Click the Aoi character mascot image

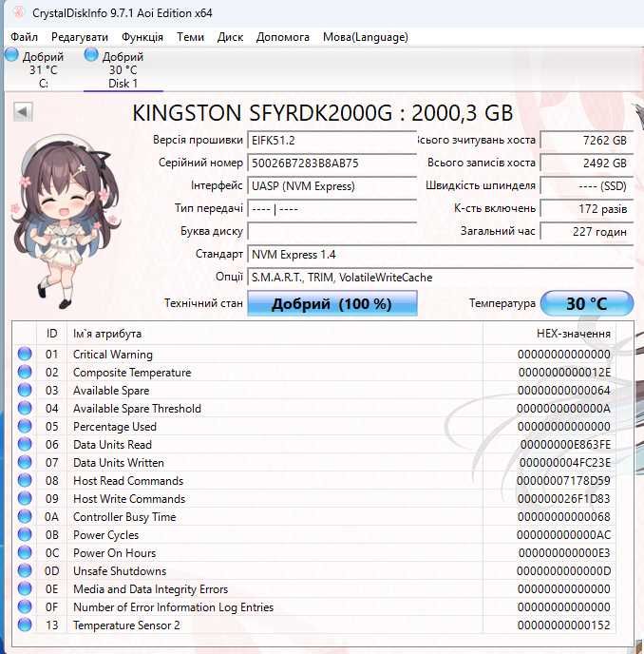pos(66,221)
